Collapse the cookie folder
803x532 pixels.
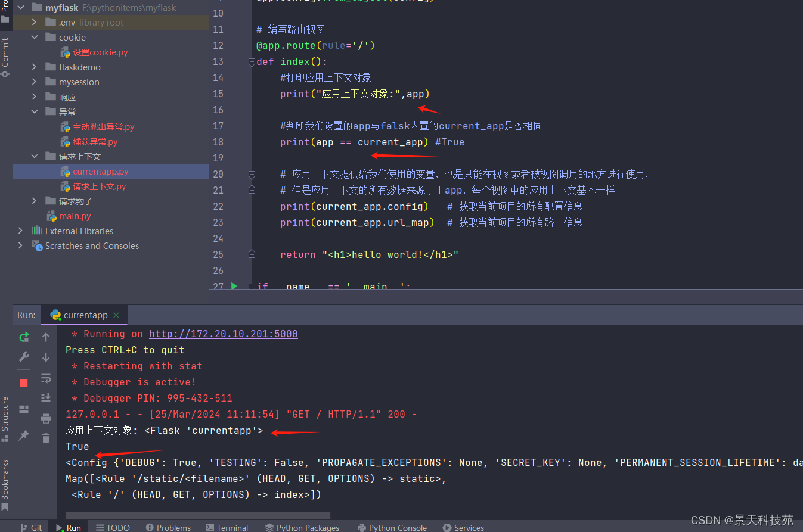pos(34,38)
